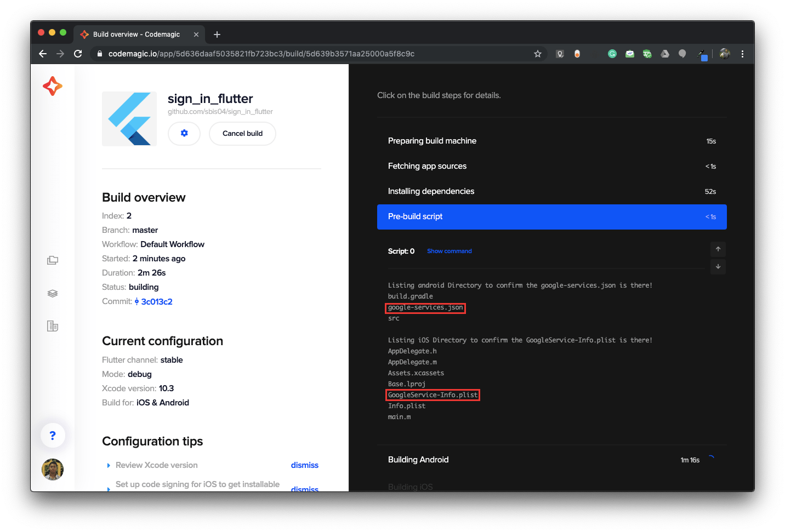Open app settings gear button
Screen dimensions: 785x532
click(x=184, y=133)
